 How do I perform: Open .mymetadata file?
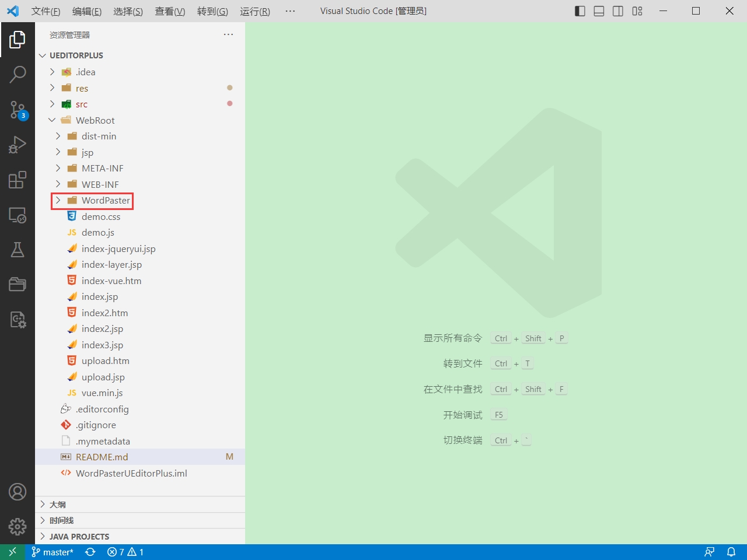click(x=140, y=441)
